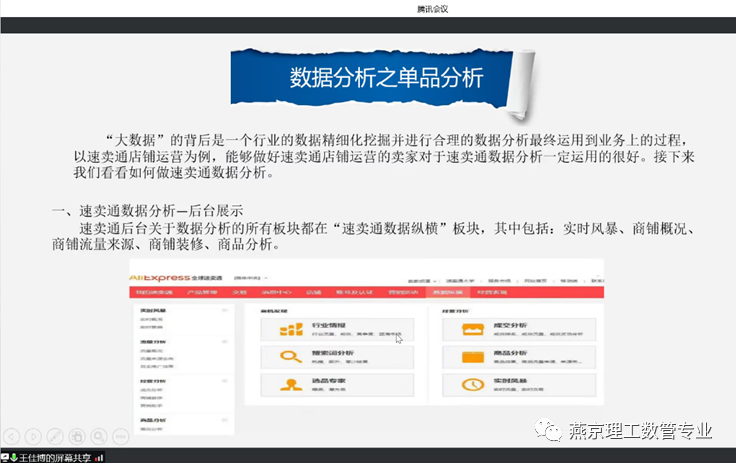Collapse the first left sidebar section
736x463 pixels.
point(225,312)
